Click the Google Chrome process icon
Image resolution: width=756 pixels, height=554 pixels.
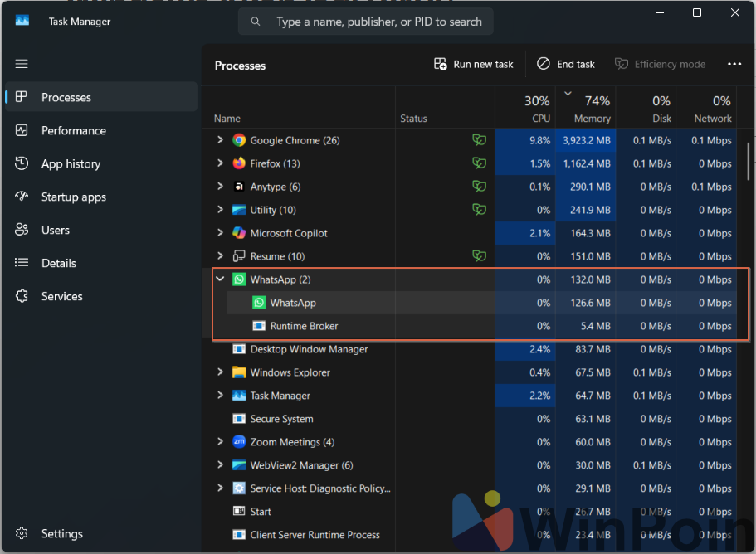pos(239,140)
